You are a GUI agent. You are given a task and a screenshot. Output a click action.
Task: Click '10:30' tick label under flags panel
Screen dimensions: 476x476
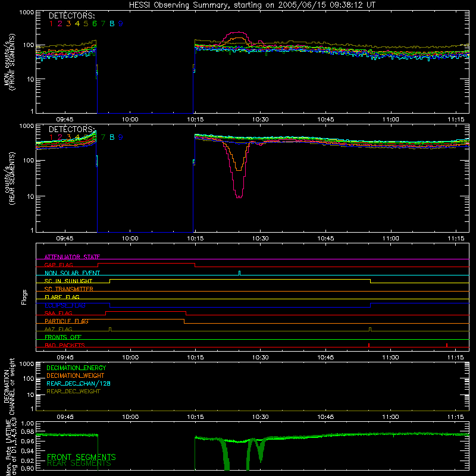tap(260, 357)
